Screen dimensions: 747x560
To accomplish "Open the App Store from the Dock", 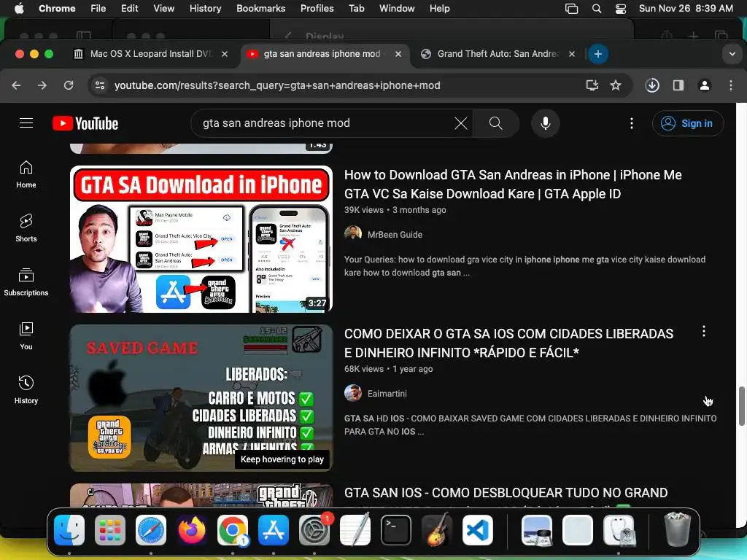I will coord(274,530).
